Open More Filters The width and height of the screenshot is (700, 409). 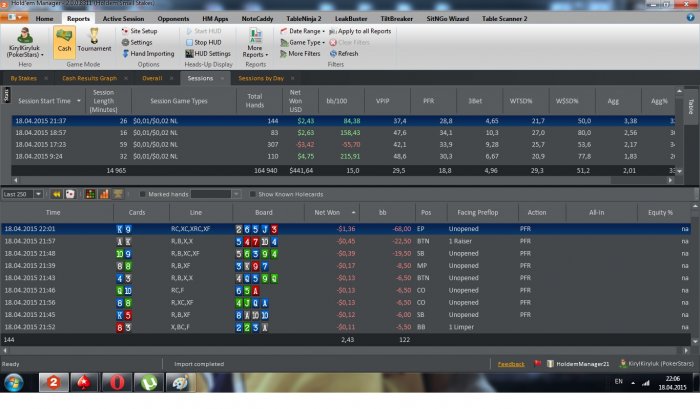click(x=300, y=54)
